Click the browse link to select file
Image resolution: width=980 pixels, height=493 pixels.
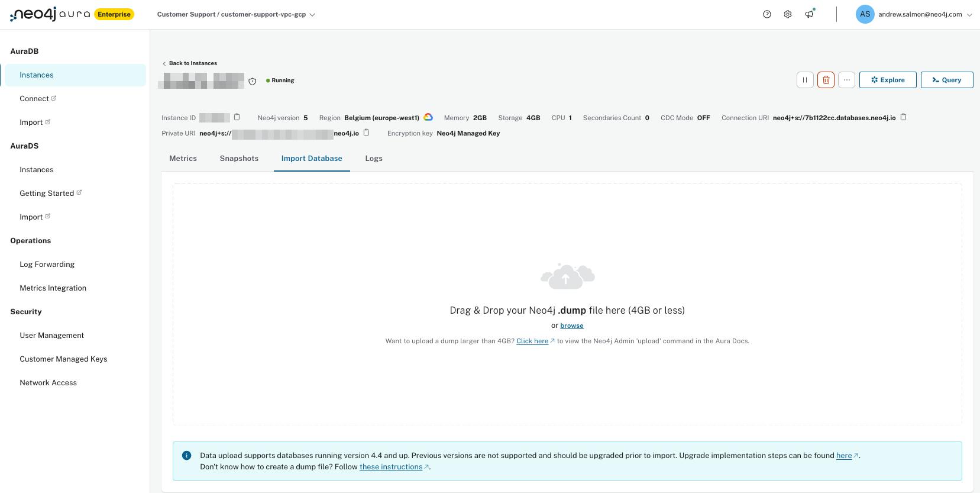pos(572,326)
